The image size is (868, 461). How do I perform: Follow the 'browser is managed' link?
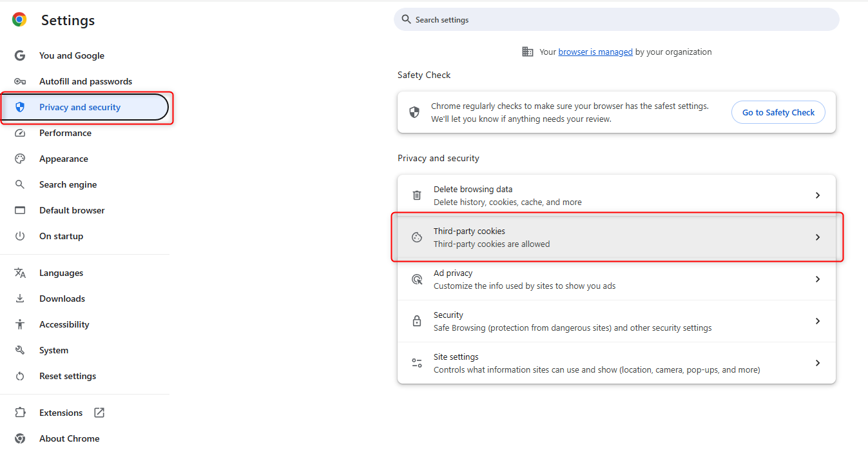point(595,52)
